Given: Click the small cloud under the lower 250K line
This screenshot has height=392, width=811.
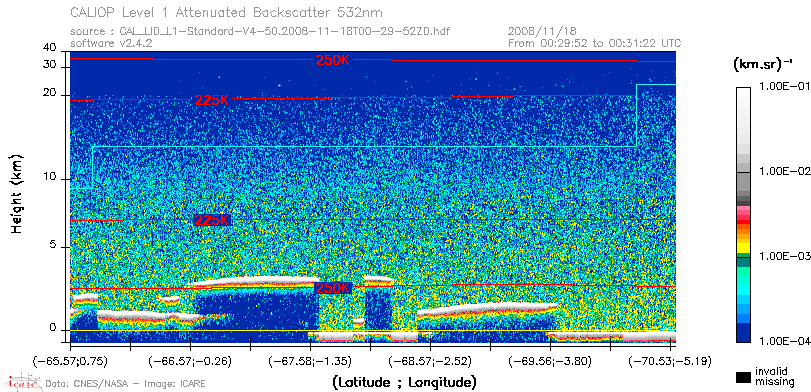Looking at the screenshot, I should click(358, 322).
